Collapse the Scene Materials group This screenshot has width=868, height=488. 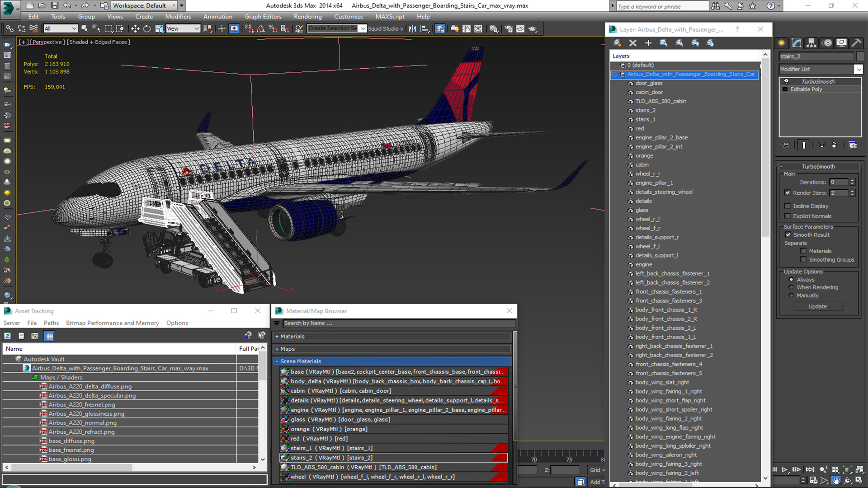pos(277,361)
